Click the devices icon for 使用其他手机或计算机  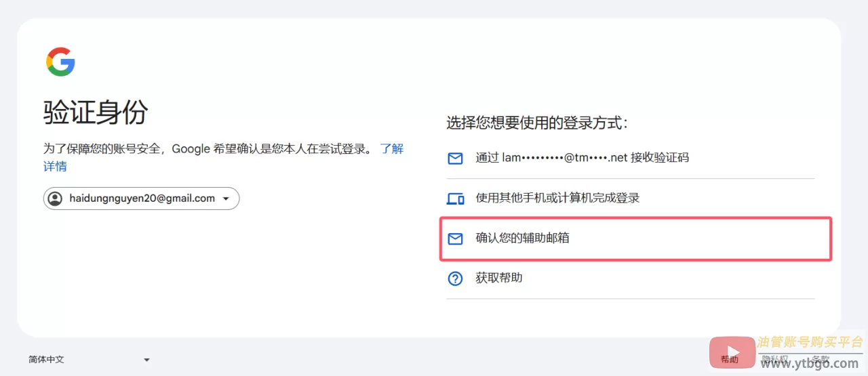pos(455,199)
